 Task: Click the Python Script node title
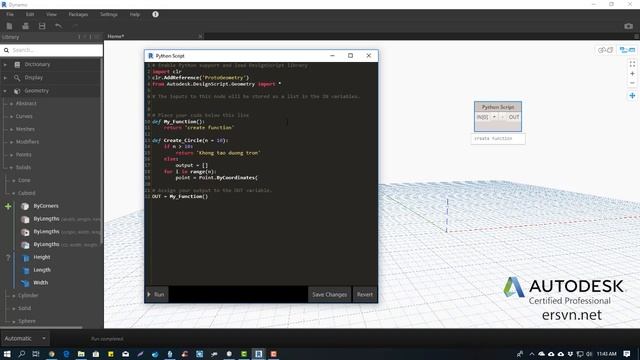498,107
